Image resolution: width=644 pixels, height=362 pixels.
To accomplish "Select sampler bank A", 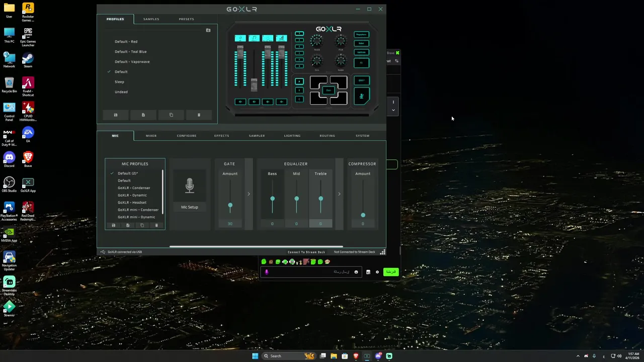I will [299, 81].
